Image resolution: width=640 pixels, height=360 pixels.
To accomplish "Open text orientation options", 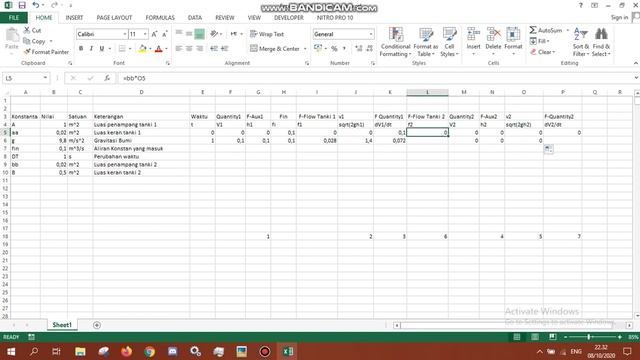I will coord(216,34).
